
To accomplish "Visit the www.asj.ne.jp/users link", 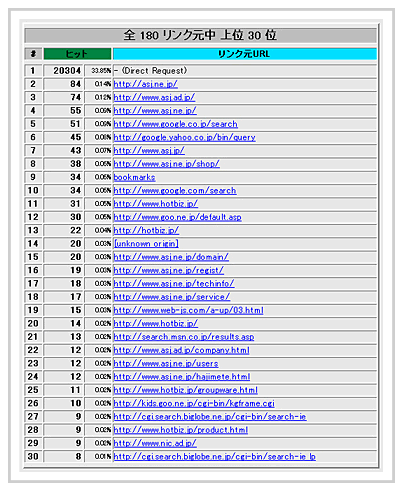I will point(166,364).
